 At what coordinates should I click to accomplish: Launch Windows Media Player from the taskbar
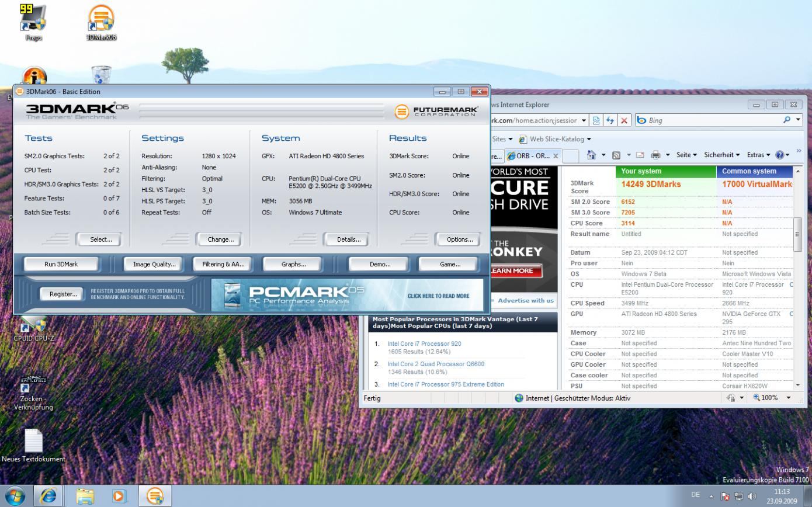tap(119, 496)
